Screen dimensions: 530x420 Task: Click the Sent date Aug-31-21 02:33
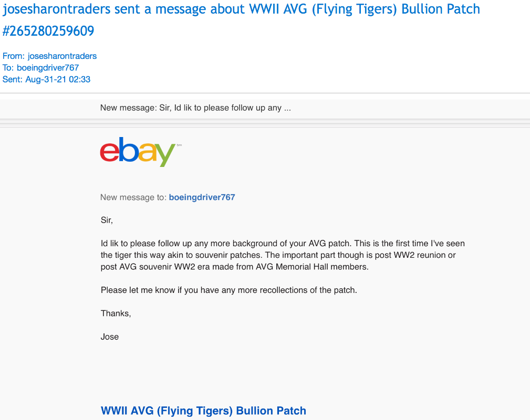click(58, 79)
